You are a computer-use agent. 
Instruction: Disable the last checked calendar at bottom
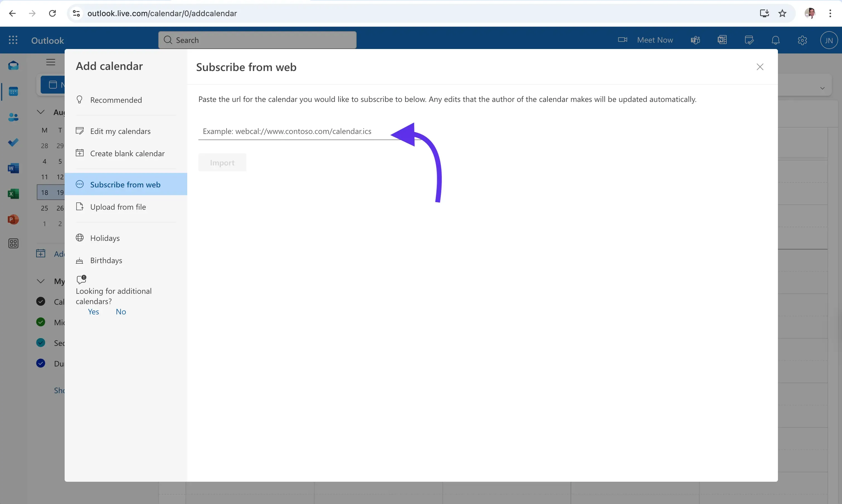(40, 363)
